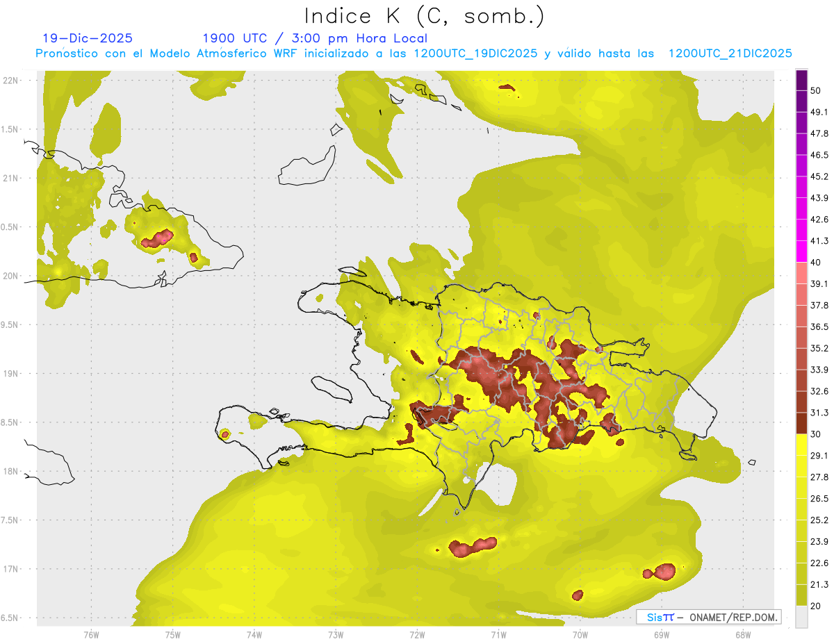The width and height of the screenshot is (834, 644).
Task: Click the "40" color scale value
Action: coord(816,263)
